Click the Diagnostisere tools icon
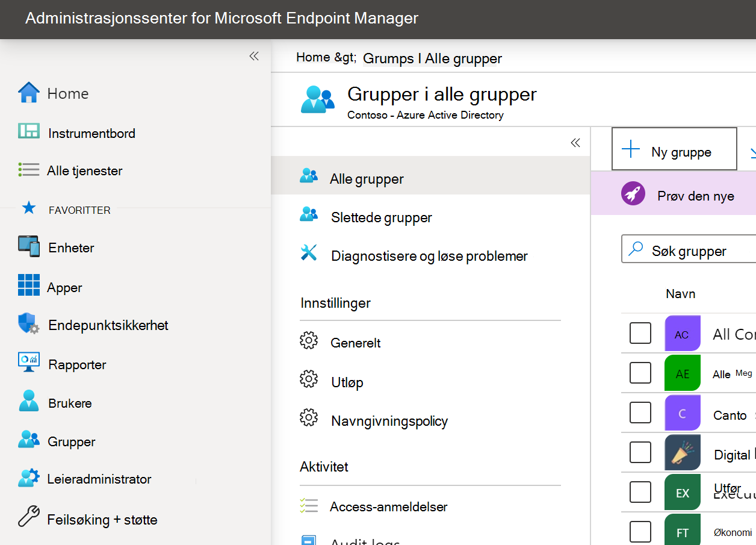 (308, 253)
